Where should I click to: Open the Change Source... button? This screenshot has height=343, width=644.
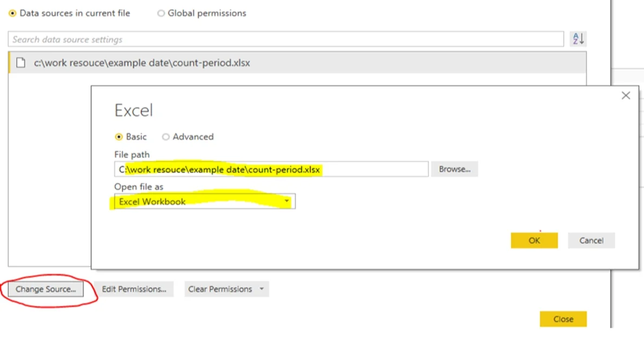coord(45,289)
